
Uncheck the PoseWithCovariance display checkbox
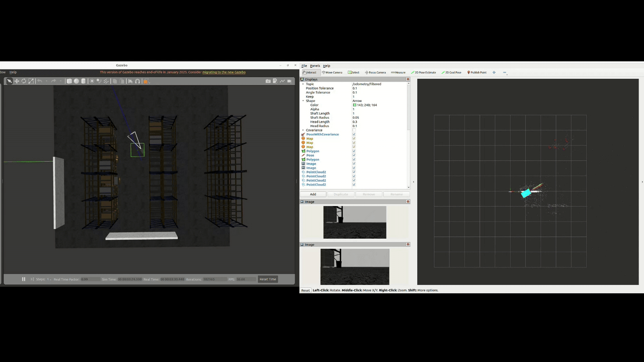pos(354,134)
